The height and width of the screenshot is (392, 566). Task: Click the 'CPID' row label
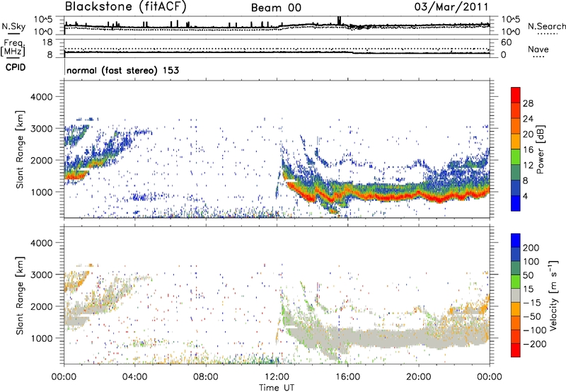16,67
